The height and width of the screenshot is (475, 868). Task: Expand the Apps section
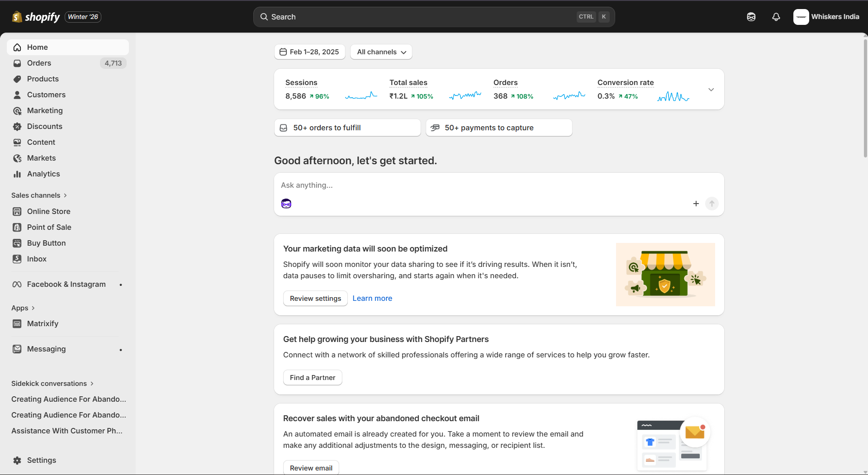point(23,308)
